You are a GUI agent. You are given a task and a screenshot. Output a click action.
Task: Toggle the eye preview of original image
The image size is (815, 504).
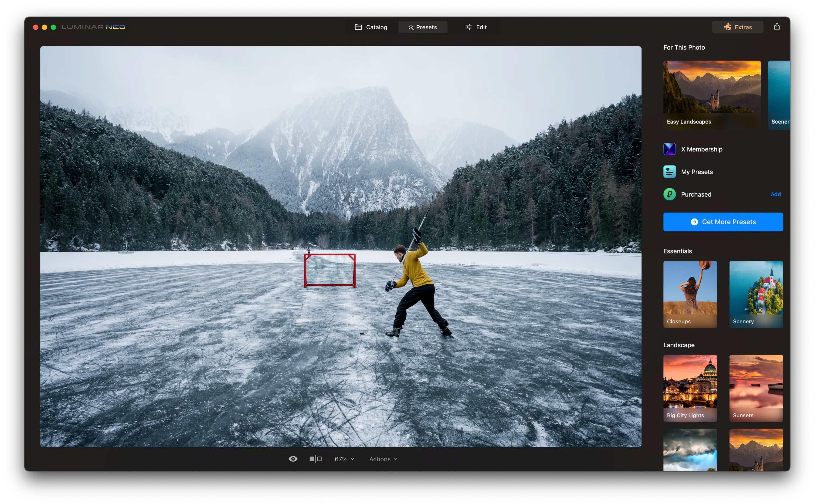pos(293,459)
